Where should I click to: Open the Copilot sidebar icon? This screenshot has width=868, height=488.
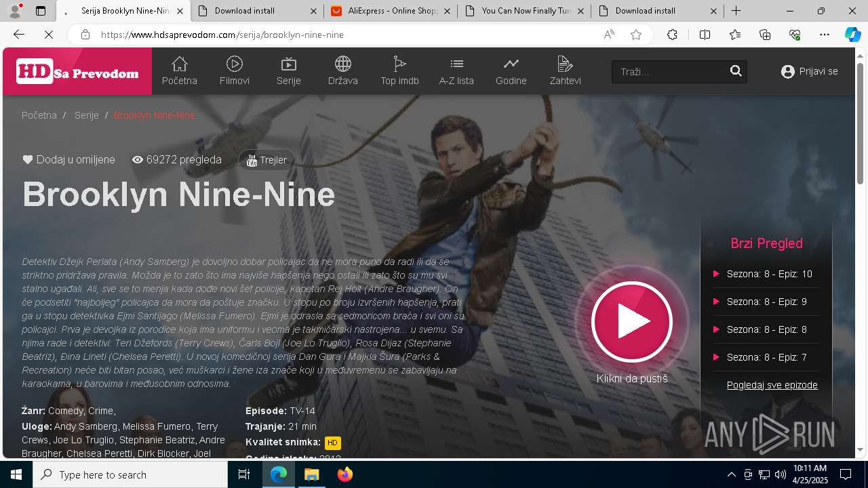[x=852, y=35]
